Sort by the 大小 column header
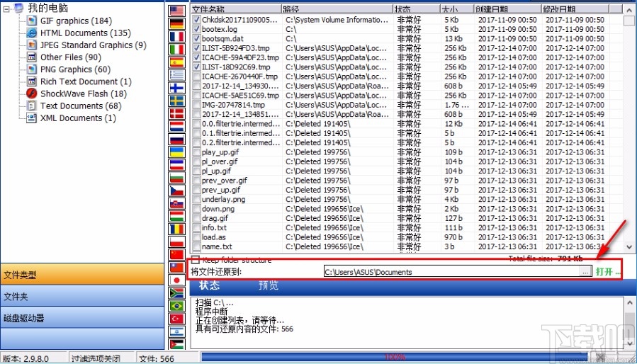 (456, 9)
